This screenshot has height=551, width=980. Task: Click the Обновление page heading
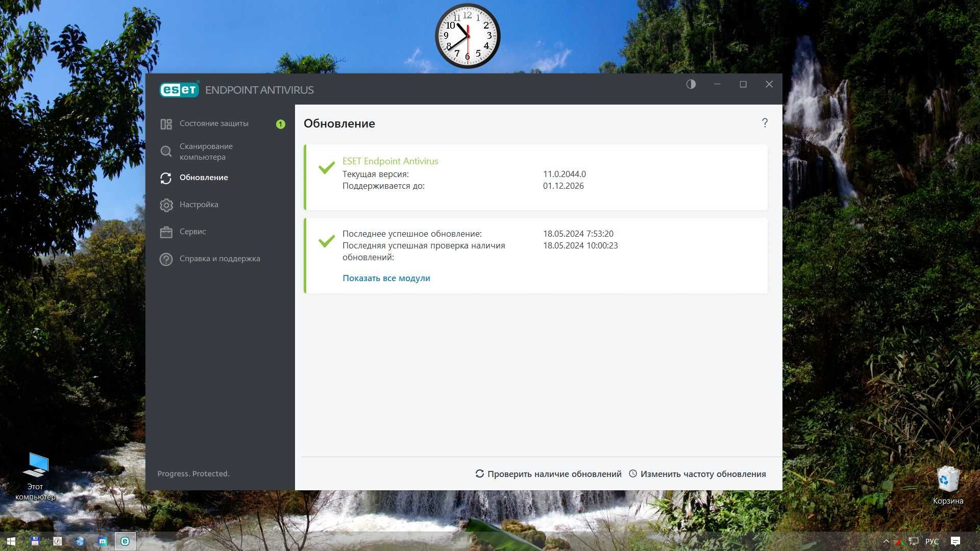[339, 123]
